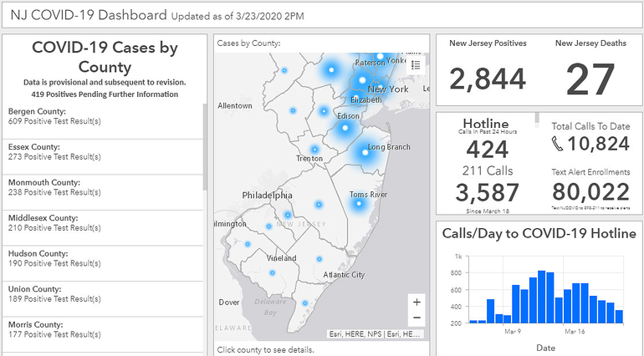This screenshot has height=356, width=644.
Task: Click the Hotline panel scrollbar handle
Action: pyautogui.click(x=538, y=118)
